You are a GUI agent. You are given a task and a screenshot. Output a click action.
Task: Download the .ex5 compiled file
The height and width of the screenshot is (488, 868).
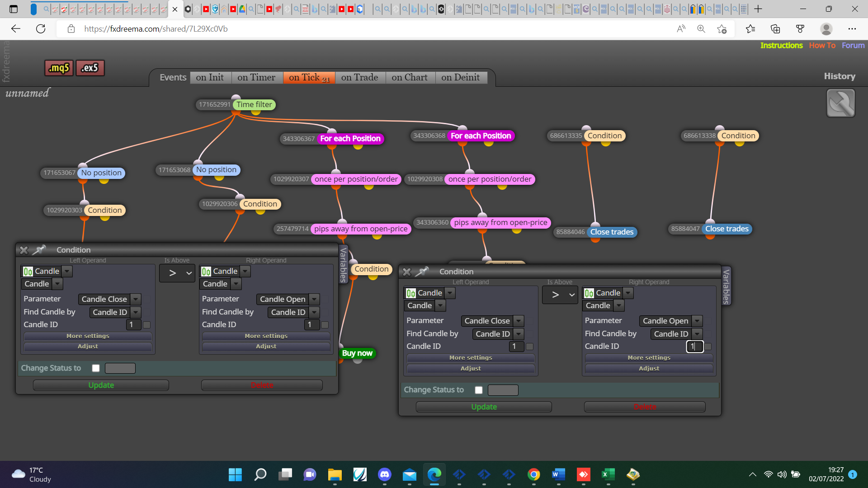(x=90, y=68)
